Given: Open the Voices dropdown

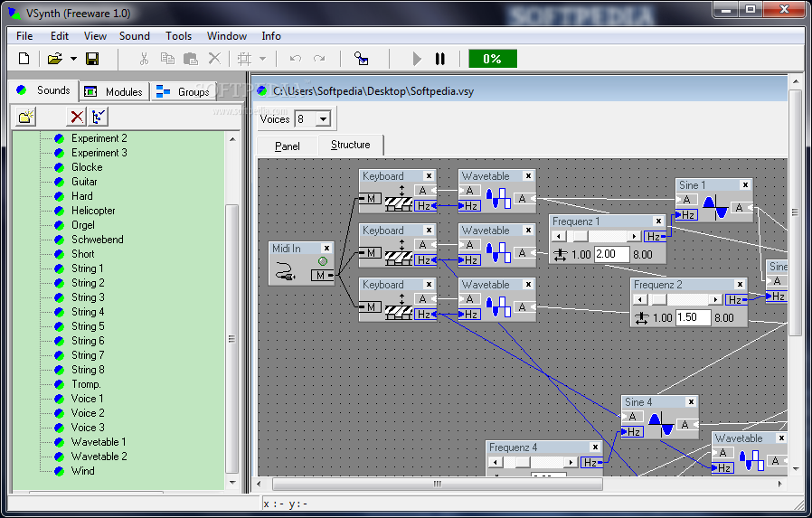Looking at the screenshot, I should [x=324, y=119].
